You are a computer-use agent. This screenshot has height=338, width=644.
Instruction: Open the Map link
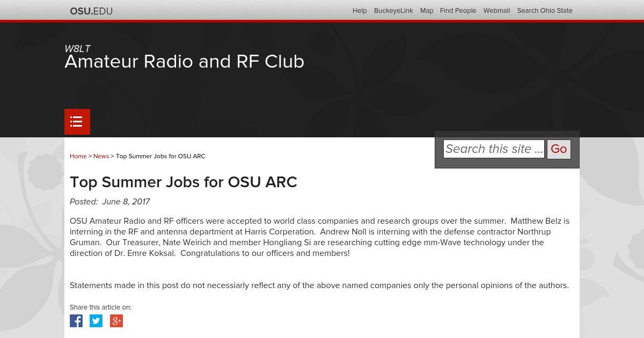pos(427,11)
